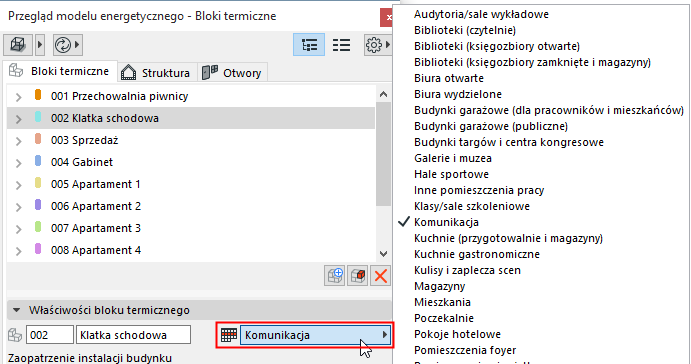Choose Kuchnie (przygotowalnie i magazyny) profile
This screenshot has height=364, width=691.
tap(509, 238)
